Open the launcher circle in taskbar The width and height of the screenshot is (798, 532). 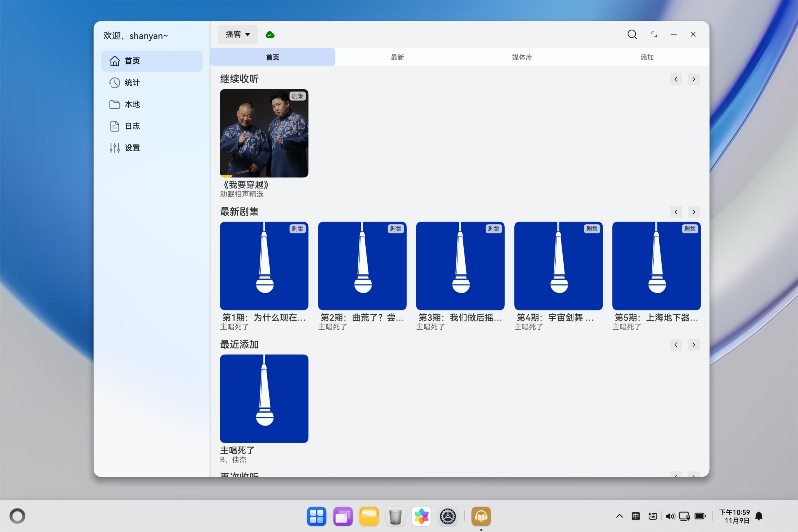(x=17, y=516)
